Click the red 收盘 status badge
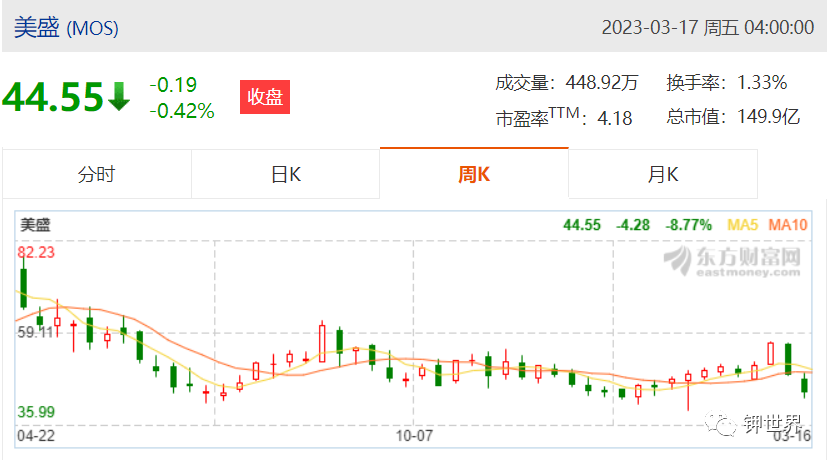Viewport: 829px width, 460px height. click(265, 97)
